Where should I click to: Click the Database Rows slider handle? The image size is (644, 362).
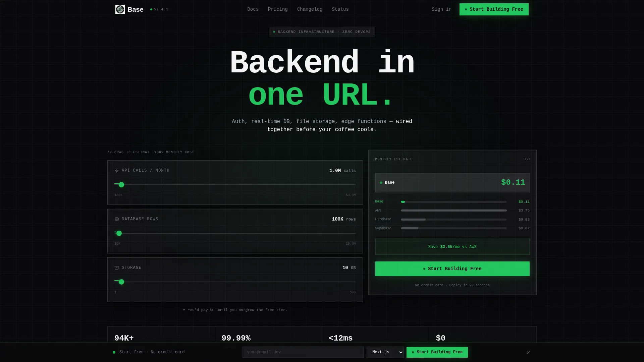click(x=119, y=233)
